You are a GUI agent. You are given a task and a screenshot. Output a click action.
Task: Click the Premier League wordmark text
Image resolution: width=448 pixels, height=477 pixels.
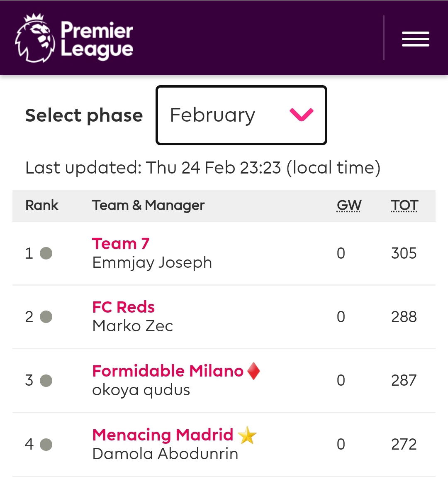tap(97, 39)
